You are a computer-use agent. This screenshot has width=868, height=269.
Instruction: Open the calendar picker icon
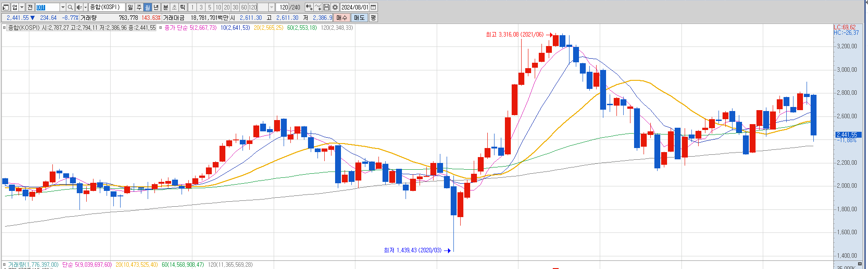coord(373,7)
